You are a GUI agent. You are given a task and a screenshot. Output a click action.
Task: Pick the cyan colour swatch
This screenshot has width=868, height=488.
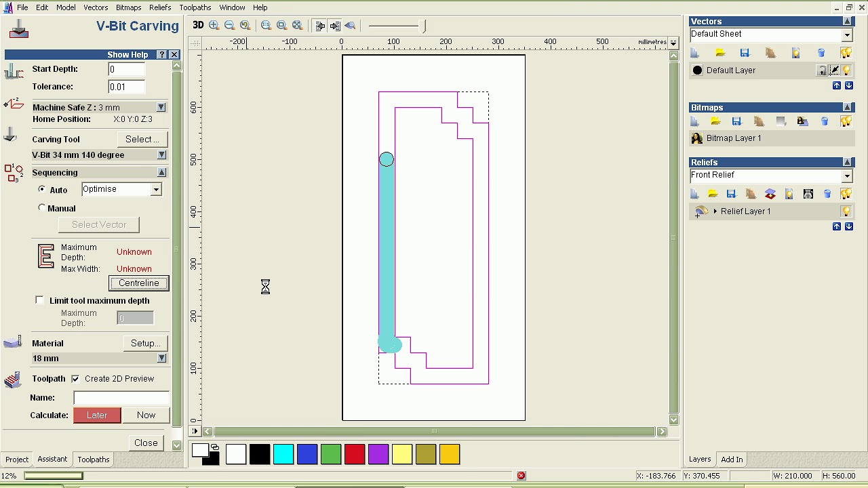[283, 454]
